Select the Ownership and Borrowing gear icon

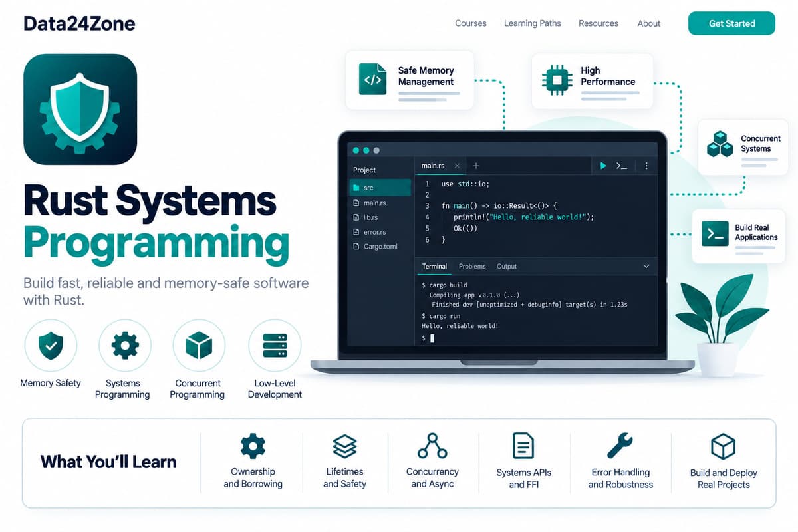coord(253,446)
